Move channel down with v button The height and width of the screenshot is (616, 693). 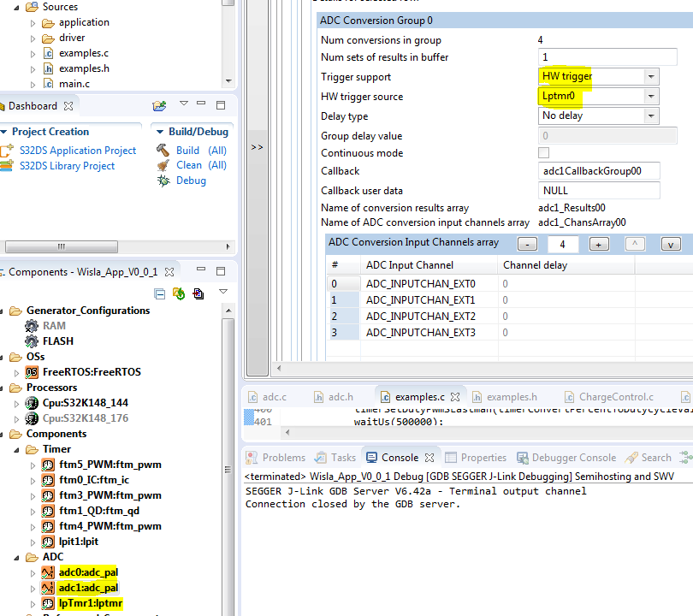[x=671, y=245]
